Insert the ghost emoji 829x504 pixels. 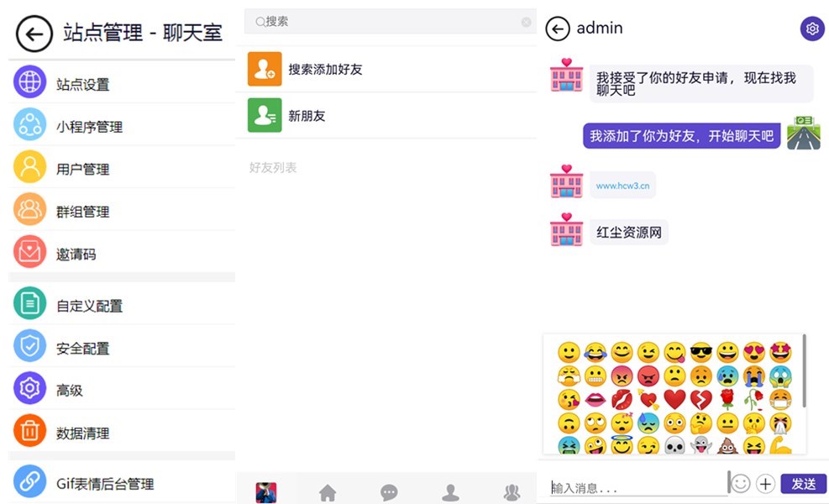click(701, 446)
